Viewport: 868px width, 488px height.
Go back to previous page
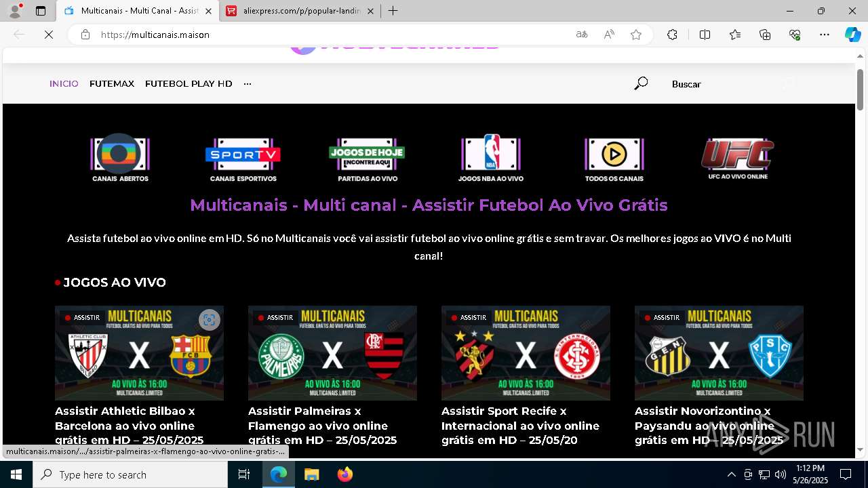pyautogui.click(x=19, y=35)
